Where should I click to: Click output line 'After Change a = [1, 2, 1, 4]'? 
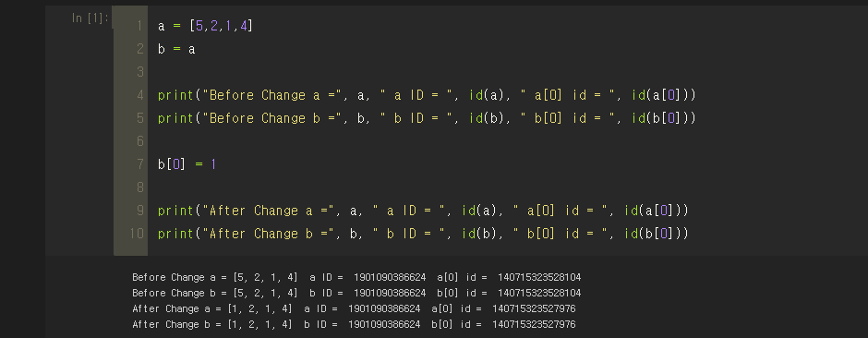(354, 308)
